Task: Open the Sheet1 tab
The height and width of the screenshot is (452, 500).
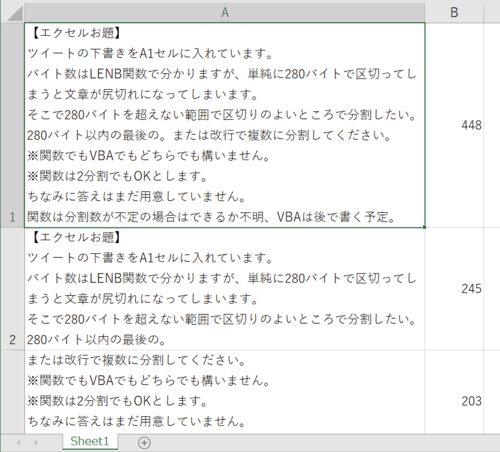Action: point(90,441)
